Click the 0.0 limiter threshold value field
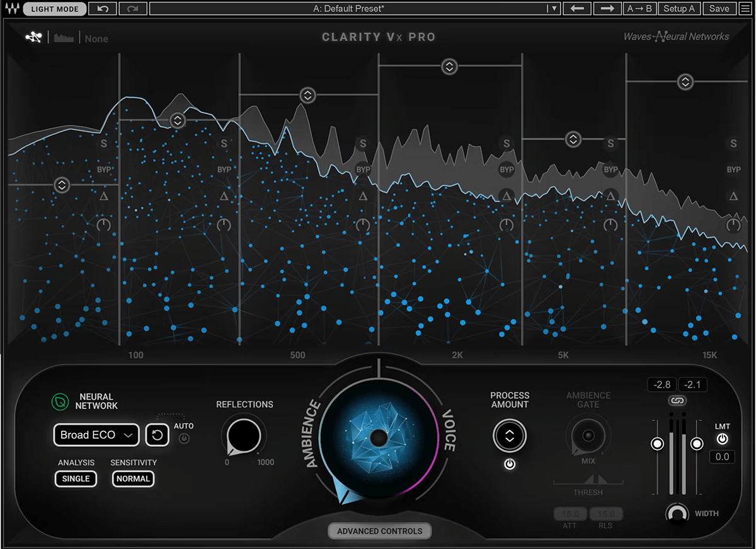 [722, 456]
